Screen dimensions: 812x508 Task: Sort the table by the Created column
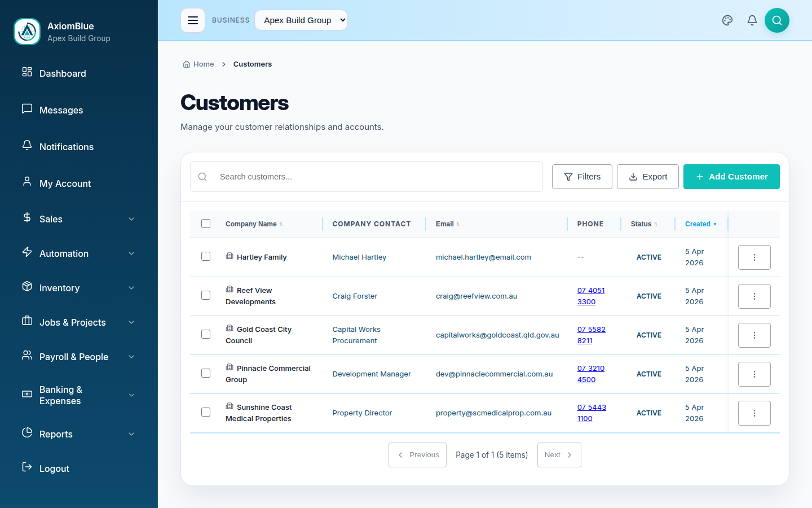click(699, 224)
